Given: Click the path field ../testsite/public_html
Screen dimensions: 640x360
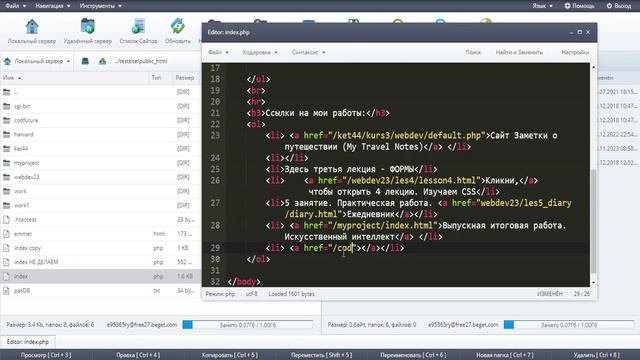Looking at the screenshot, I should point(141,61).
